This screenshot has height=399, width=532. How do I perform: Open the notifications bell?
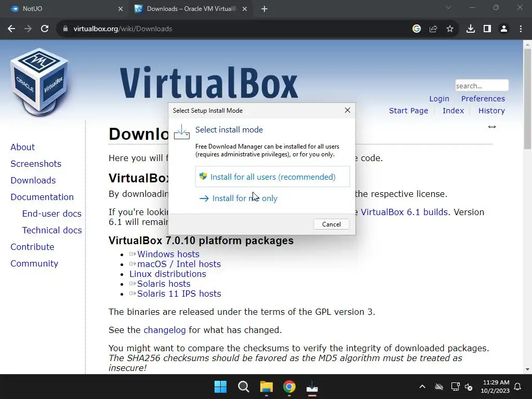(518, 387)
